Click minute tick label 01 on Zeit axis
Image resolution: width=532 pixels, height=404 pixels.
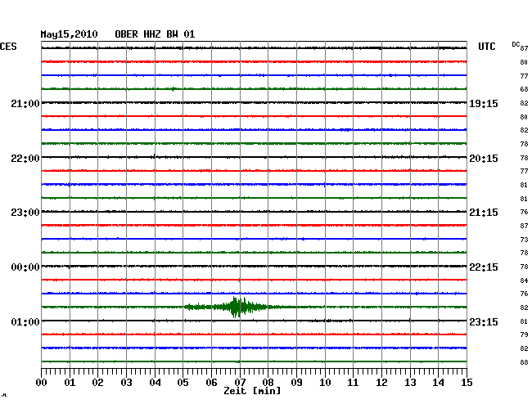tap(70, 382)
